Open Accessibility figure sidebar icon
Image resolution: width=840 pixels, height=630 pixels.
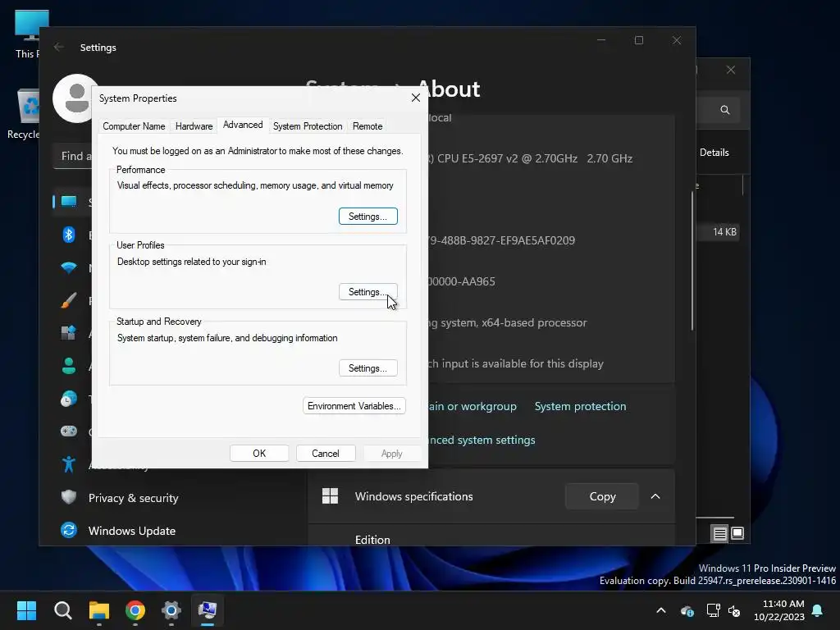(x=69, y=464)
